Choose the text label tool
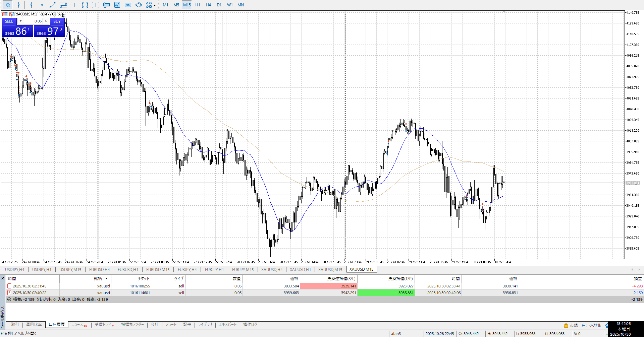The image size is (644, 337). tap(74, 5)
